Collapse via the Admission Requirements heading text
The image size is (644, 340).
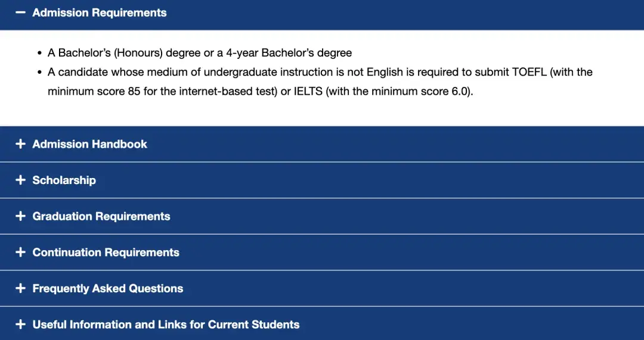click(100, 13)
